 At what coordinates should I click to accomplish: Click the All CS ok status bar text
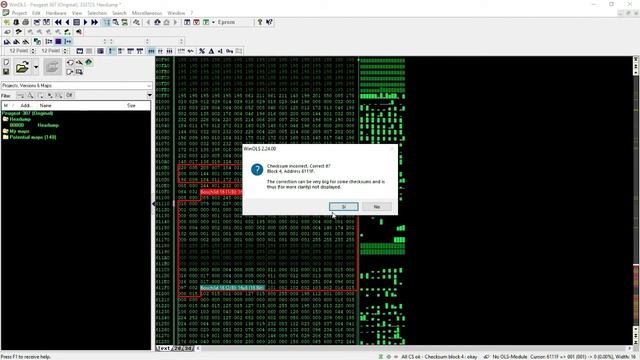coord(439,357)
